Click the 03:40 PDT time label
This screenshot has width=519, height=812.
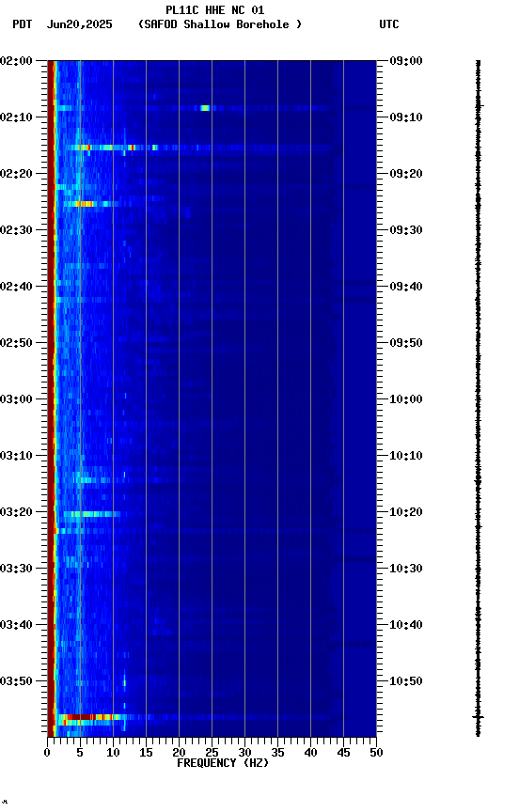click(x=16, y=626)
